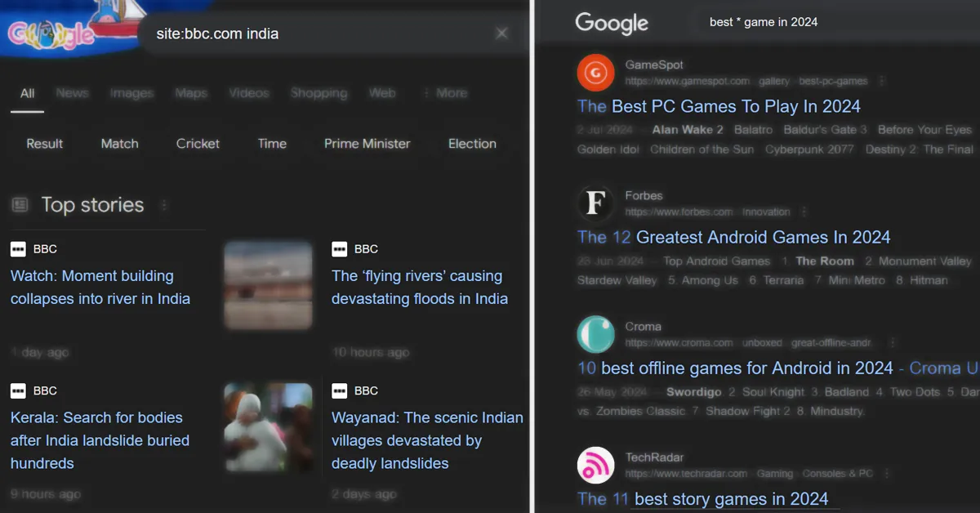This screenshot has height=513, width=980.
Task: Select the Time filter chip
Action: tap(272, 144)
